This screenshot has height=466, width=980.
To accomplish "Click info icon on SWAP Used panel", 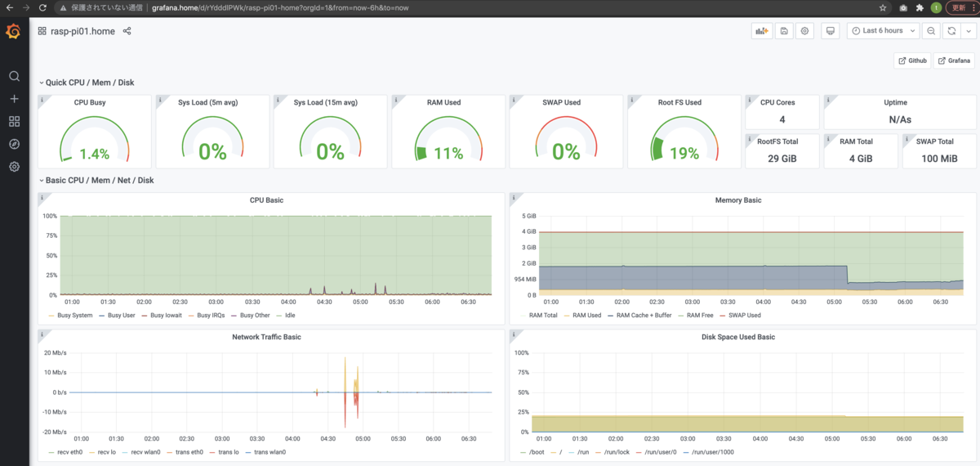I will (514, 100).
